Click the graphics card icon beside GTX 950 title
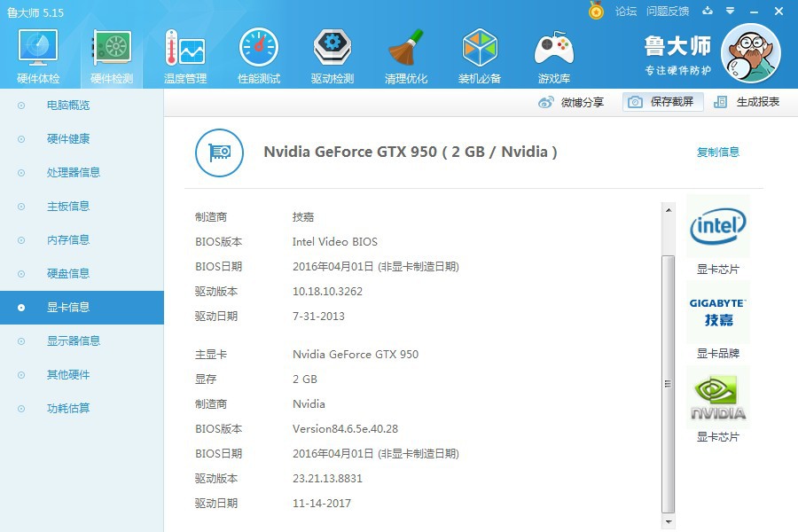798x532 pixels. [219, 153]
